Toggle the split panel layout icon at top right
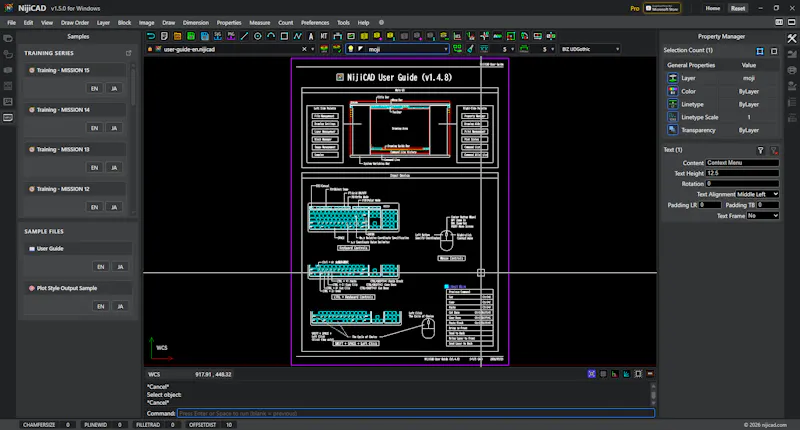This screenshot has width=800, height=430. tap(779, 22)
